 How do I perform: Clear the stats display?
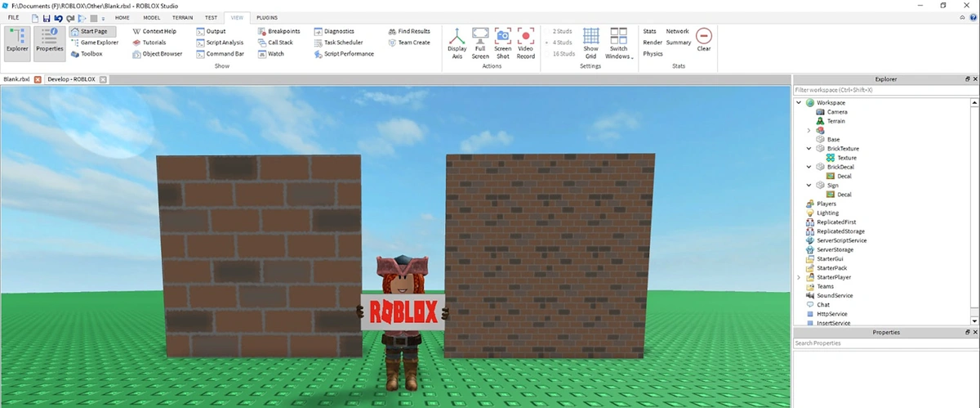704,39
